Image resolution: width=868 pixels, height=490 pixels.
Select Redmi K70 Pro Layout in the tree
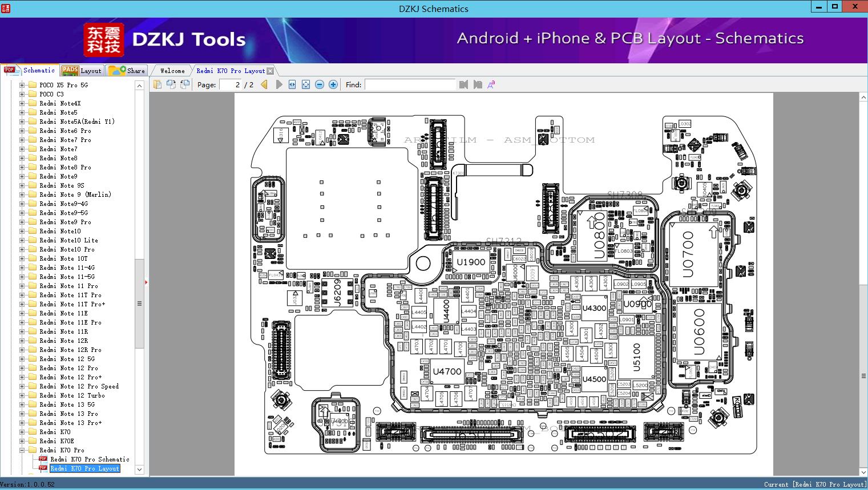84,468
